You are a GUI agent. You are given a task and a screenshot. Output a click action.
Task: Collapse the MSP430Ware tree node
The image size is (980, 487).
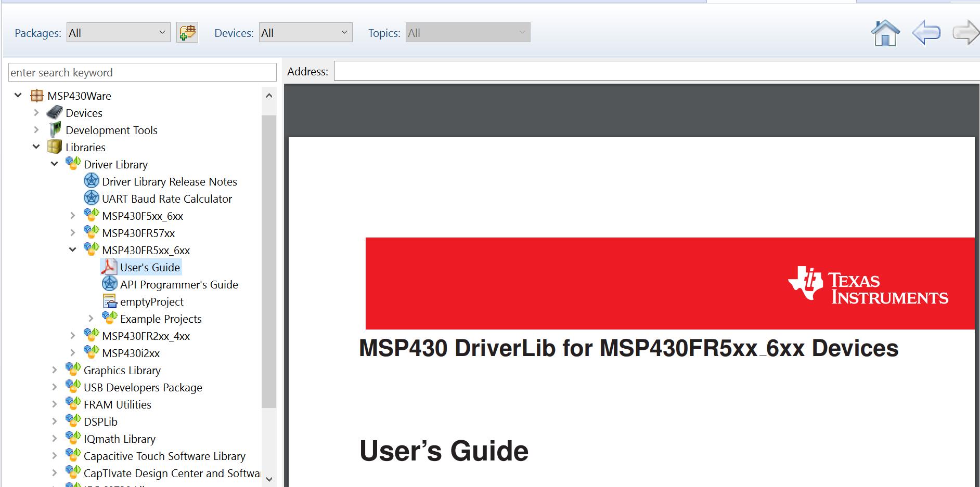[x=18, y=95]
